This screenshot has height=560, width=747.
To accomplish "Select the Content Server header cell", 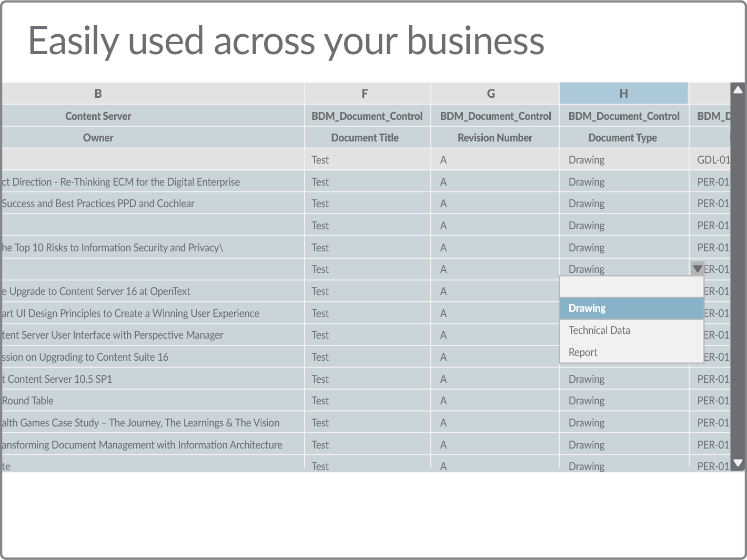I will 98,116.
